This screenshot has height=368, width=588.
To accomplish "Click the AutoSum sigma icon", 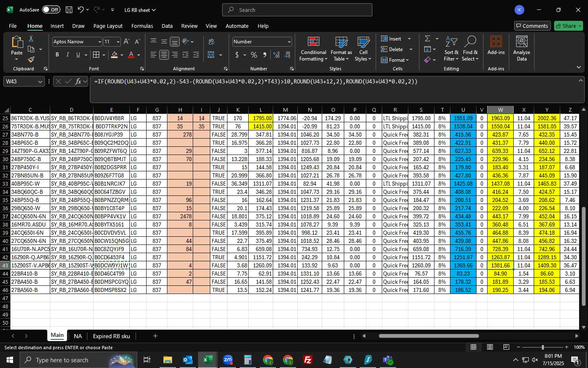I will pos(428,38).
